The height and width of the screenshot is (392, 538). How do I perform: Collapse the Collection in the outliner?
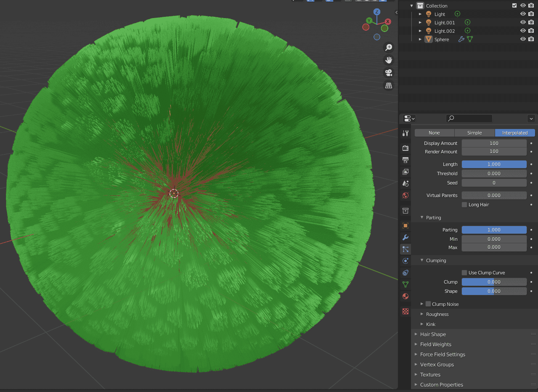tap(411, 5)
